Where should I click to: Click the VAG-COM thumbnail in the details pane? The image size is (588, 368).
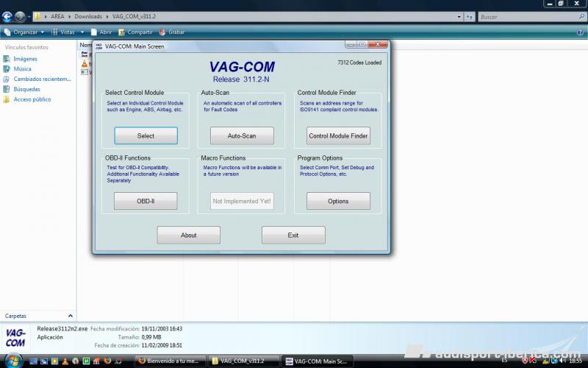(x=15, y=338)
